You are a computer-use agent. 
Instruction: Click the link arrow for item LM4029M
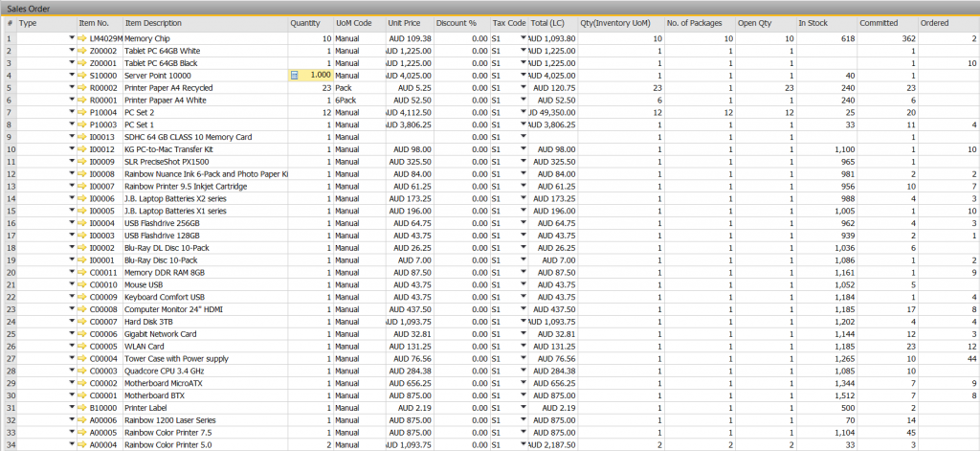tap(82, 38)
